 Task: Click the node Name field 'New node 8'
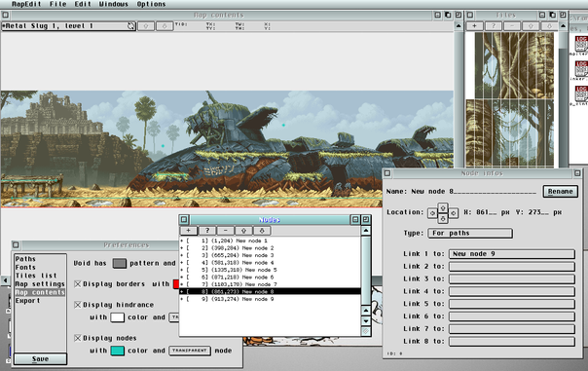coord(473,191)
